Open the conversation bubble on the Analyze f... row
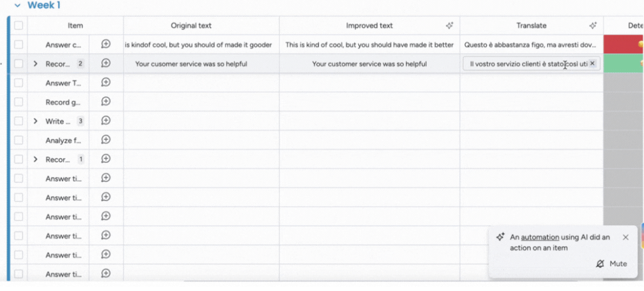This screenshot has width=644, height=291. click(x=106, y=139)
